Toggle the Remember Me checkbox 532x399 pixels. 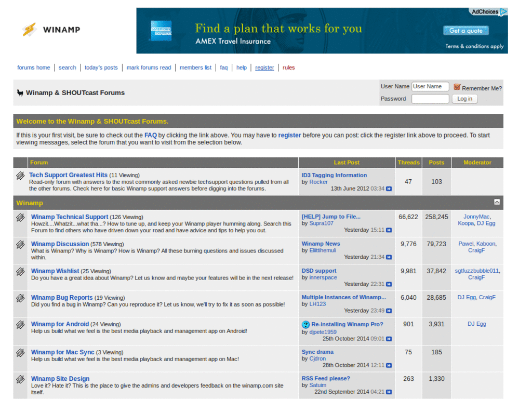(x=457, y=87)
